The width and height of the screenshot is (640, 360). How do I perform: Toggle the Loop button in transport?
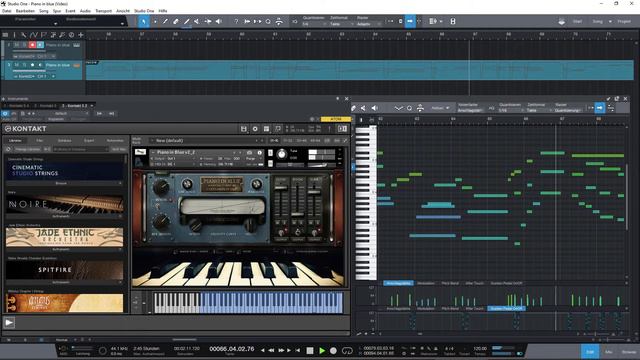coord(347,350)
